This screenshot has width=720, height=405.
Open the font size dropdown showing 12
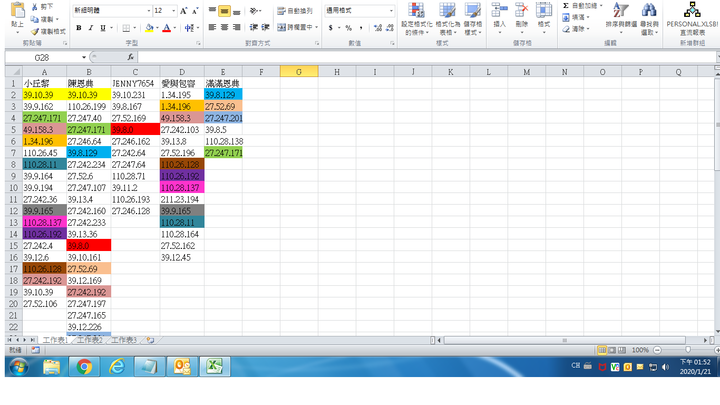[x=173, y=11]
